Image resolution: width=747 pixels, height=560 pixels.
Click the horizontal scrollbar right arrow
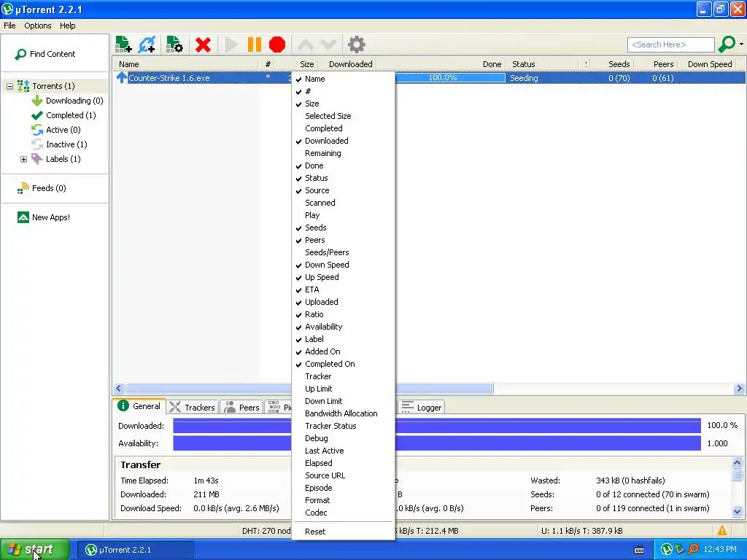pos(740,389)
